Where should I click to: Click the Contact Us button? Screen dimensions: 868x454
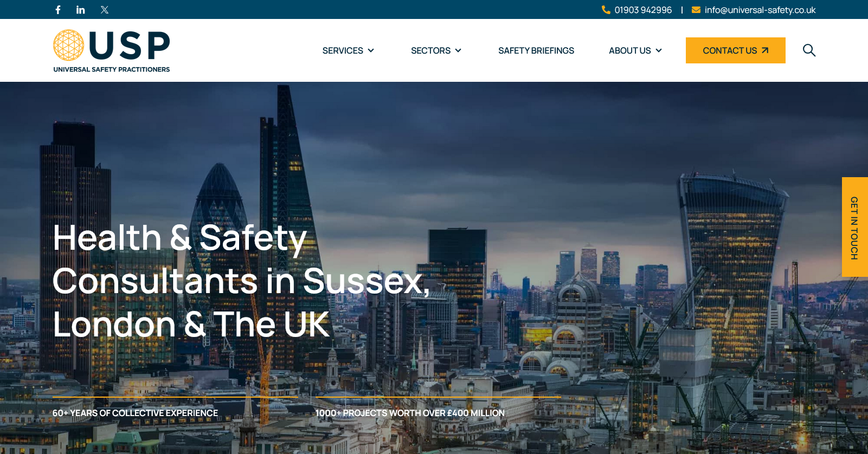pyautogui.click(x=736, y=50)
